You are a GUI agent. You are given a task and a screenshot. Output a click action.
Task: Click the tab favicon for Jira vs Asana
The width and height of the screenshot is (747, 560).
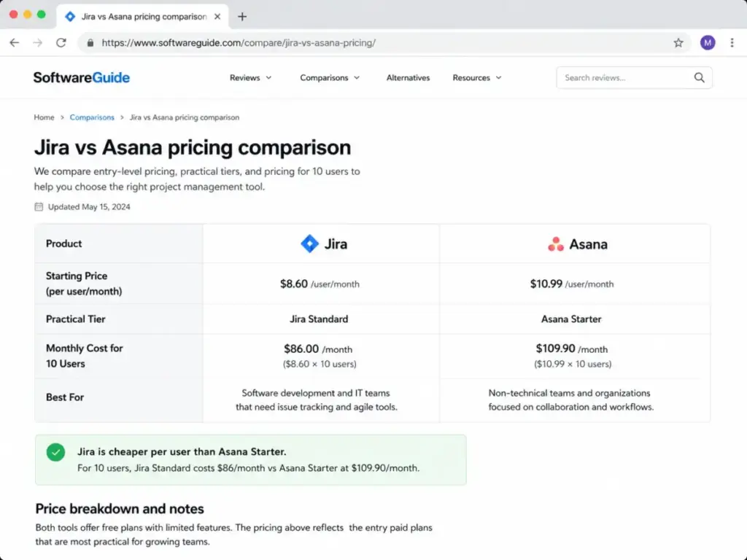point(70,17)
